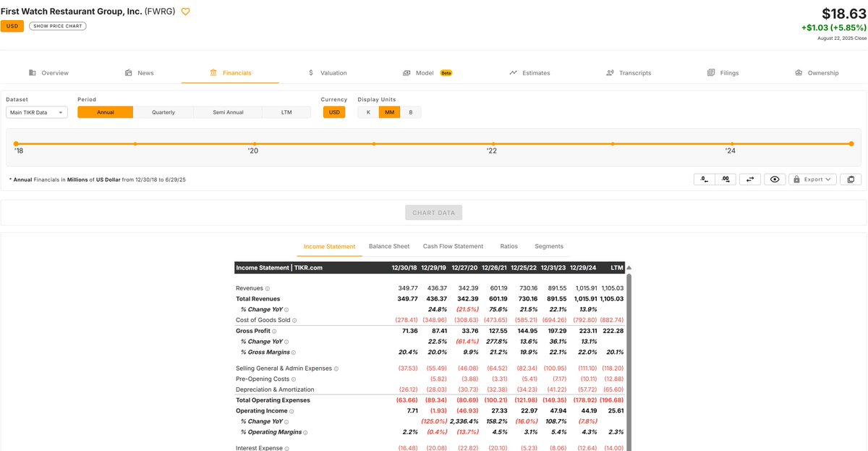868x451 pixels.
Task: Click the $18.63 stock price
Action: [844, 13]
